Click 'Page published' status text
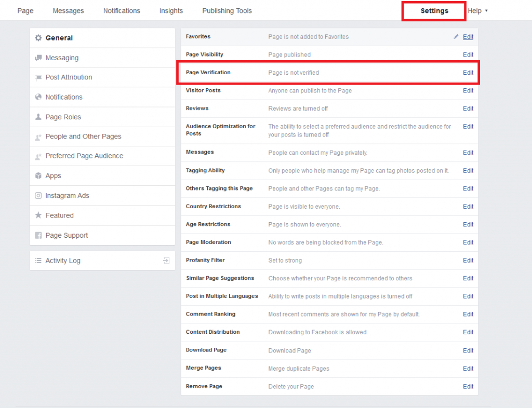This screenshot has width=532, height=408. tap(289, 55)
